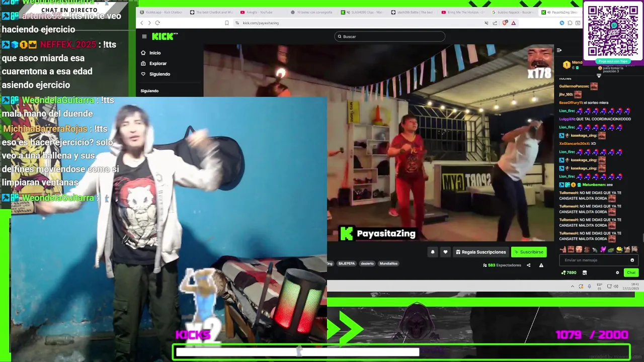
Task: Click the search magnifier icon
Action: click(x=340, y=36)
